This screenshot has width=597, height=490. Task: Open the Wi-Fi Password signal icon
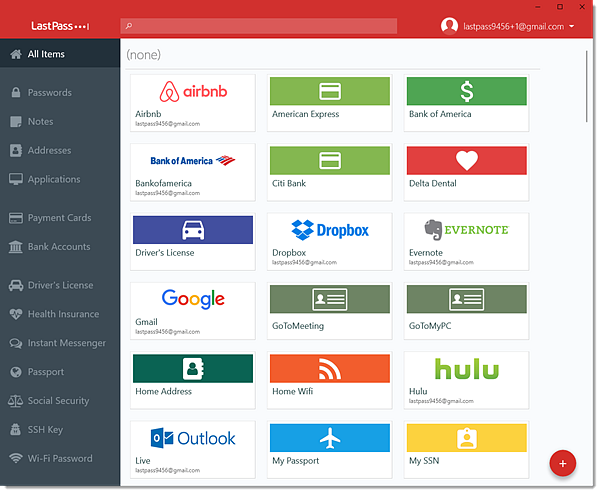point(16,458)
